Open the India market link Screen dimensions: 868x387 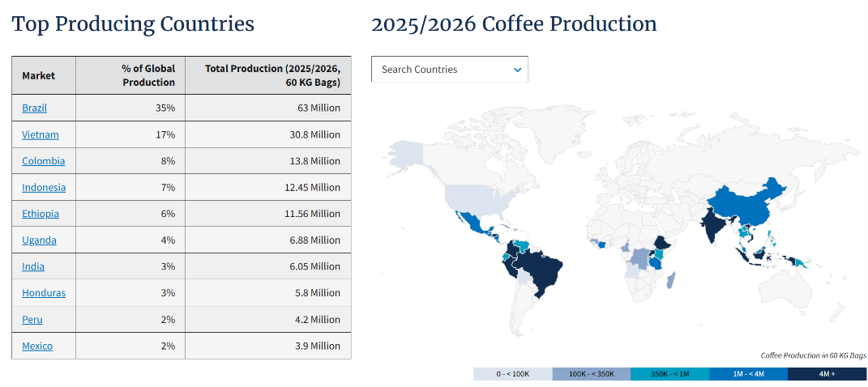[x=33, y=266]
